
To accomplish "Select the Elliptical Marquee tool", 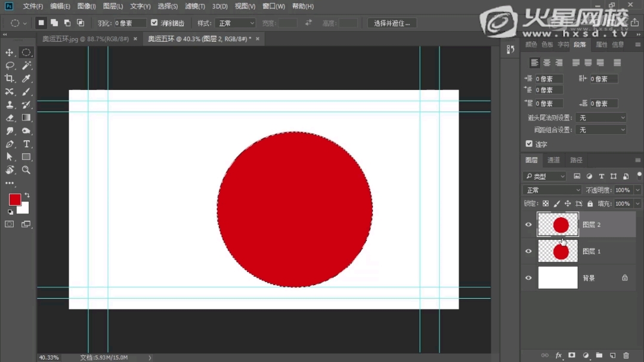I will click(x=26, y=52).
